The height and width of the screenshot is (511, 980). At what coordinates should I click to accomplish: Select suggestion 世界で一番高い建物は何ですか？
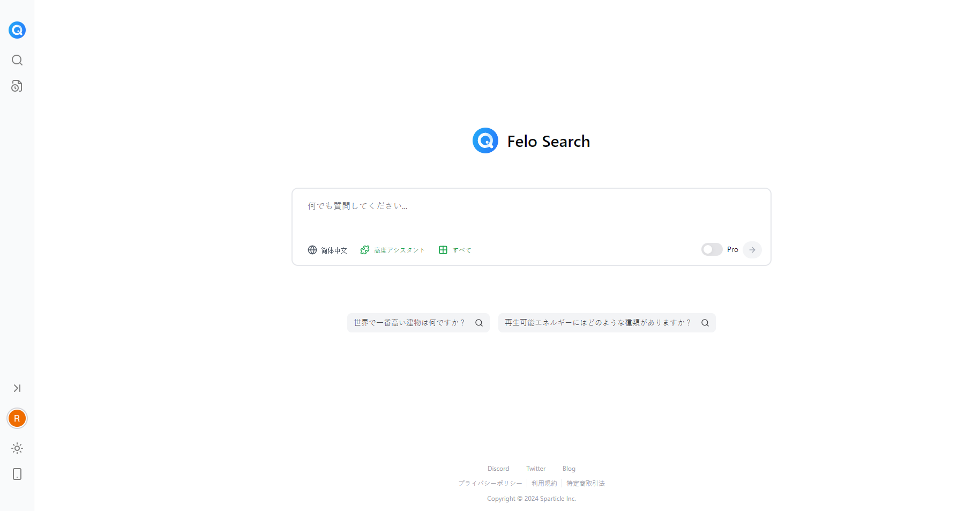tap(418, 323)
